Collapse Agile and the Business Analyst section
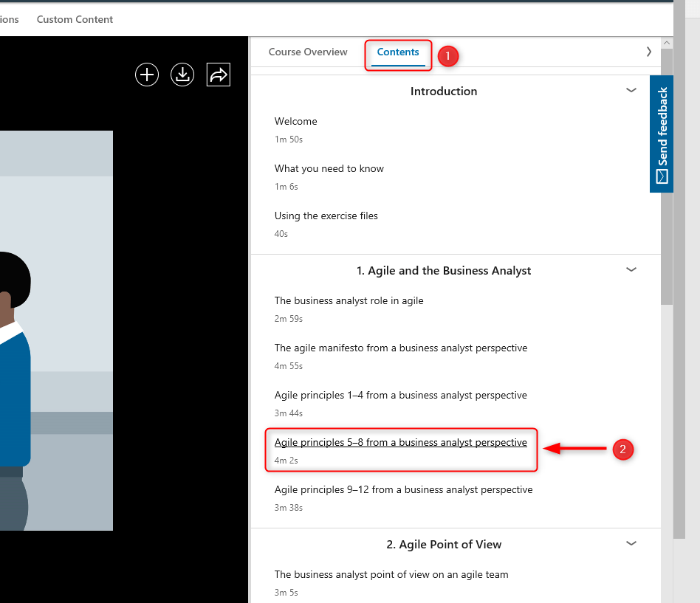This screenshot has height=603, width=700. (631, 269)
